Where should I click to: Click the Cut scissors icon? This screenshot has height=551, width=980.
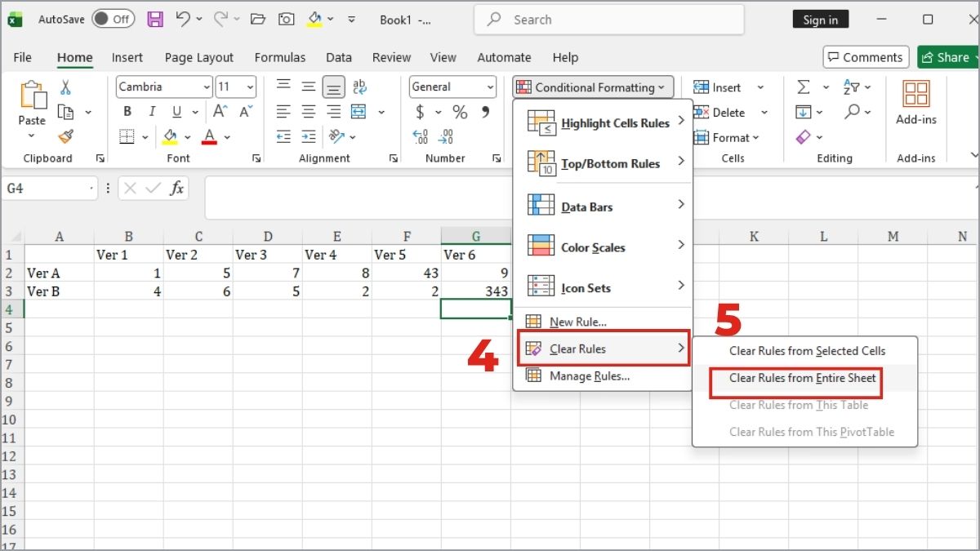[x=65, y=87]
